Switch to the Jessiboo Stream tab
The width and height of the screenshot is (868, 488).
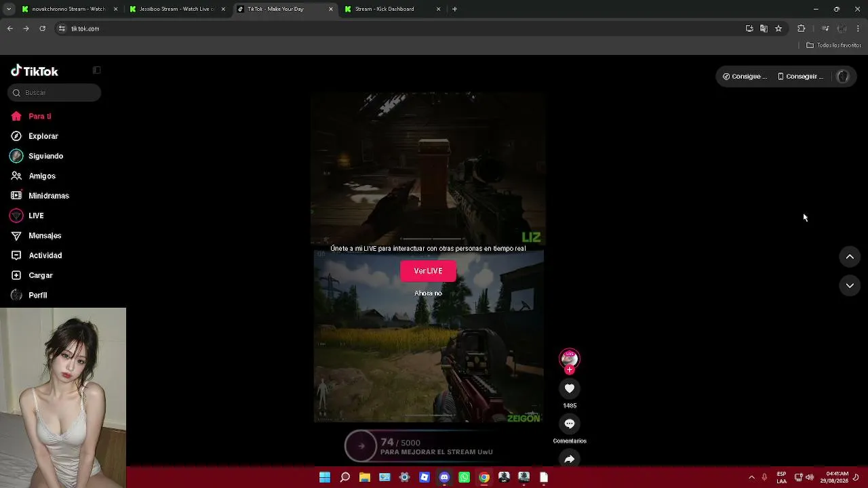coord(176,9)
